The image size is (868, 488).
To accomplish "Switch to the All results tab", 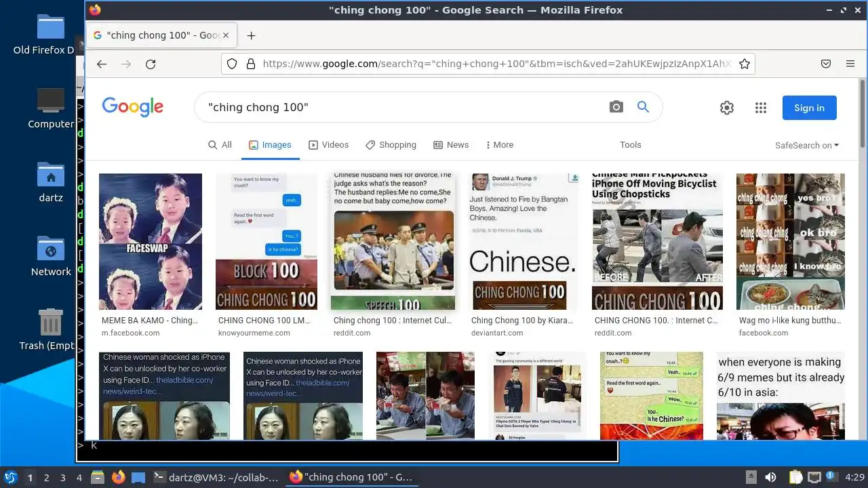I will (220, 145).
